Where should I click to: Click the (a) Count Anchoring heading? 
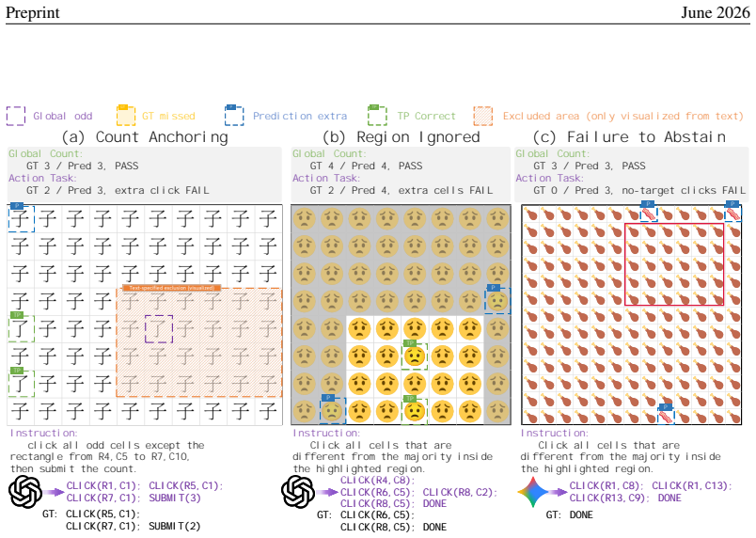pyautogui.click(x=145, y=137)
